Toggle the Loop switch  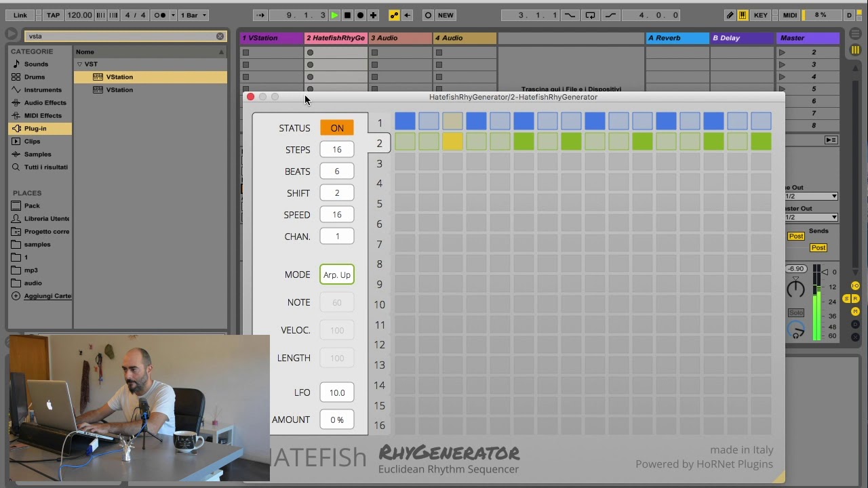click(x=590, y=15)
